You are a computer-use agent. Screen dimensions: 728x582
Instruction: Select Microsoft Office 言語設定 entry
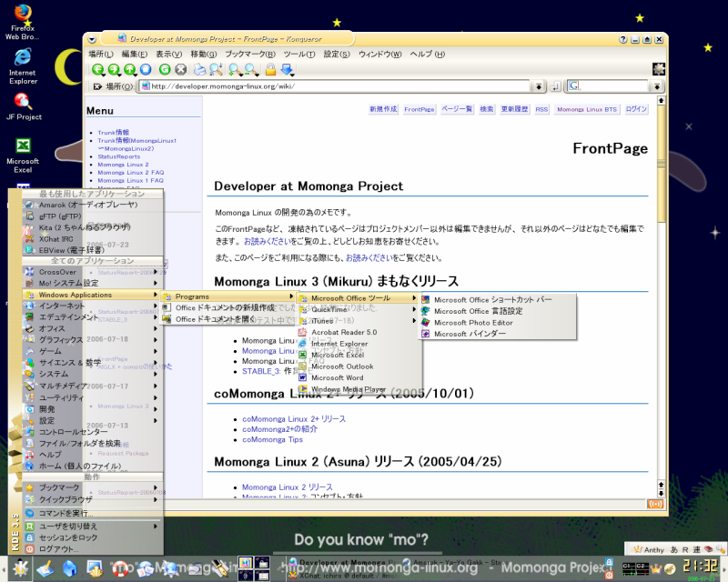click(x=498, y=311)
